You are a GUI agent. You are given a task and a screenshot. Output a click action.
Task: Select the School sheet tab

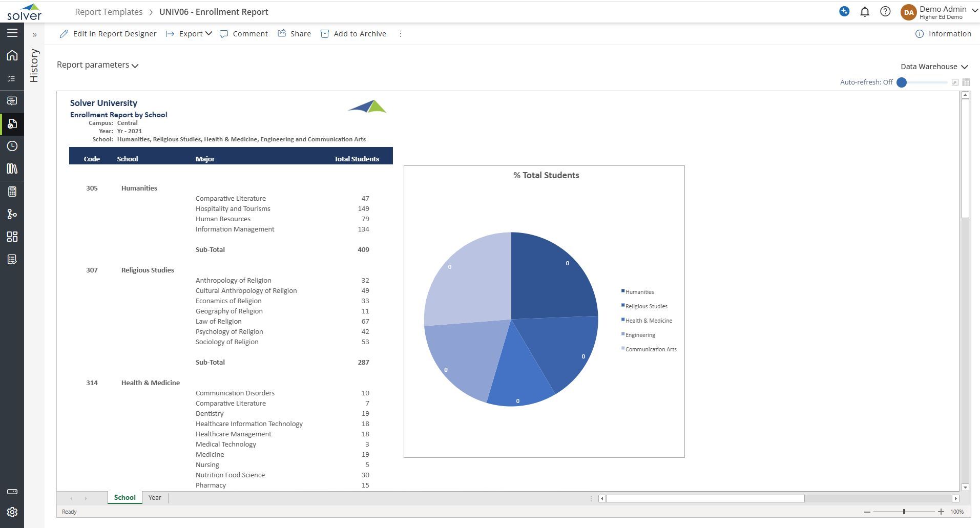coord(124,498)
